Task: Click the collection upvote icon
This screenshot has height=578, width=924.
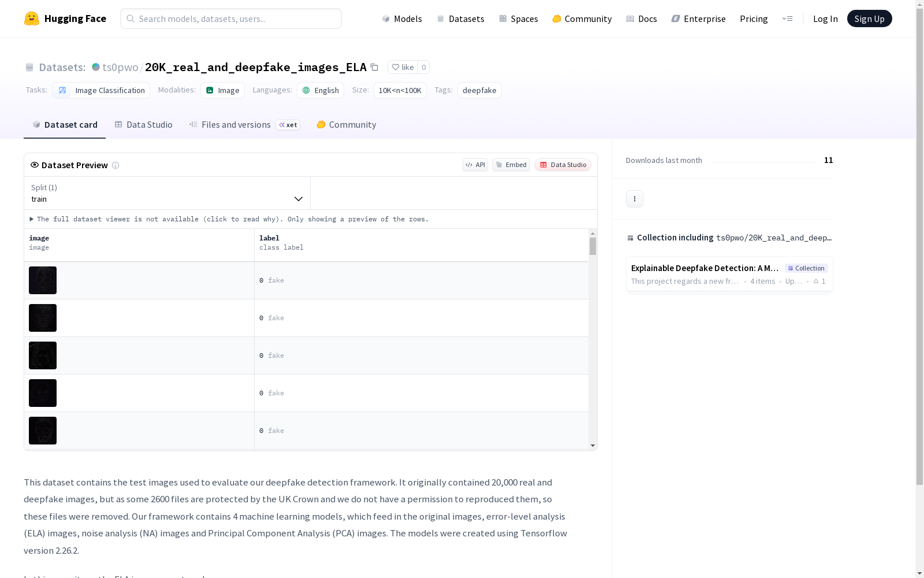Action: click(816, 281)
